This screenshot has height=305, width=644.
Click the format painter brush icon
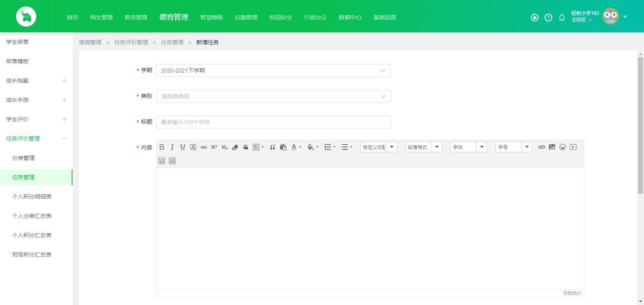tap(246, 147)
